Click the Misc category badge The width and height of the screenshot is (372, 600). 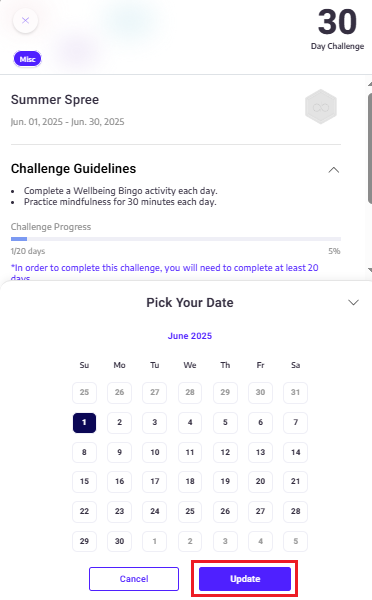point(28,59)
